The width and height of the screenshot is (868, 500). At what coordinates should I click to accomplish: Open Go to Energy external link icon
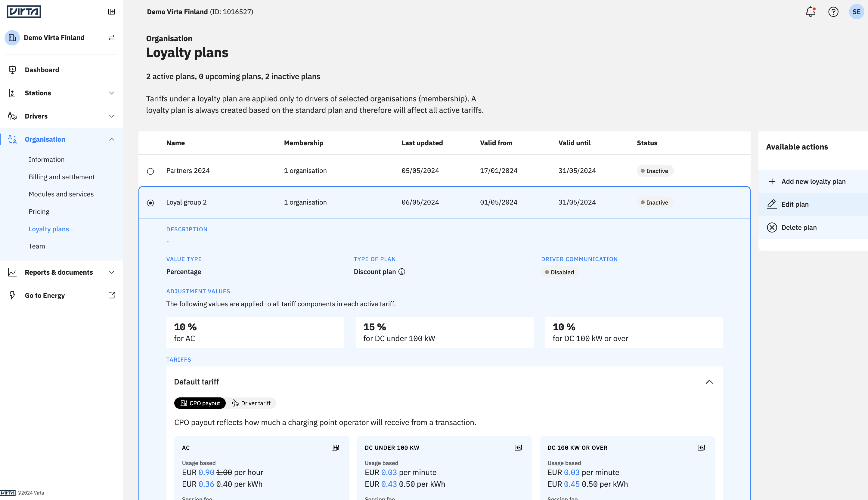click(112, 295)
